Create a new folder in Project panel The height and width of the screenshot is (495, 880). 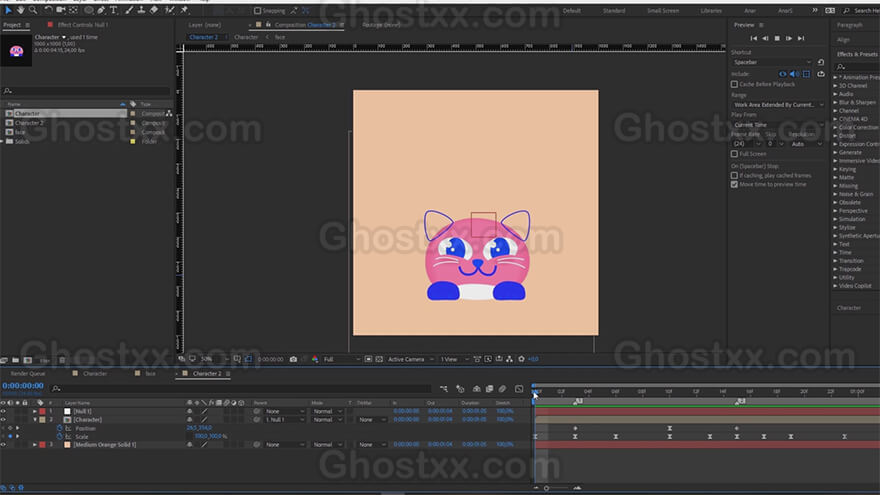16,360
